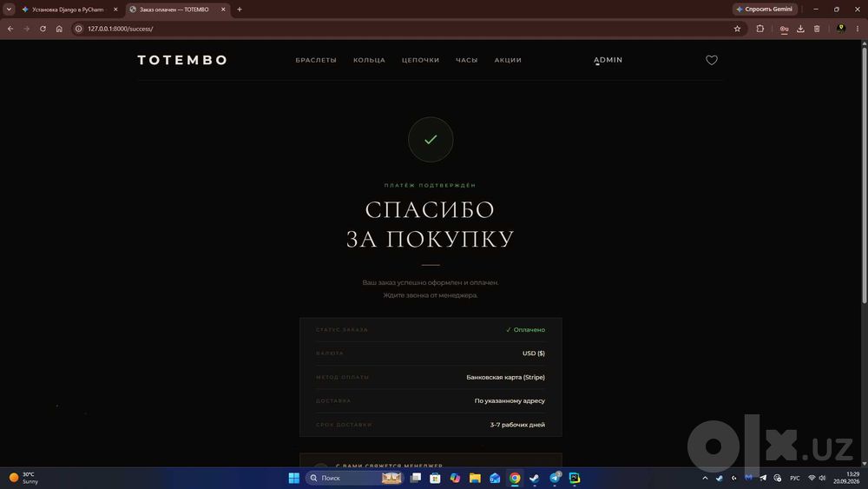This screenshot has height=489, width=868.
Task: Open the ЦЕПОЧКИ category
Action: 420,60
